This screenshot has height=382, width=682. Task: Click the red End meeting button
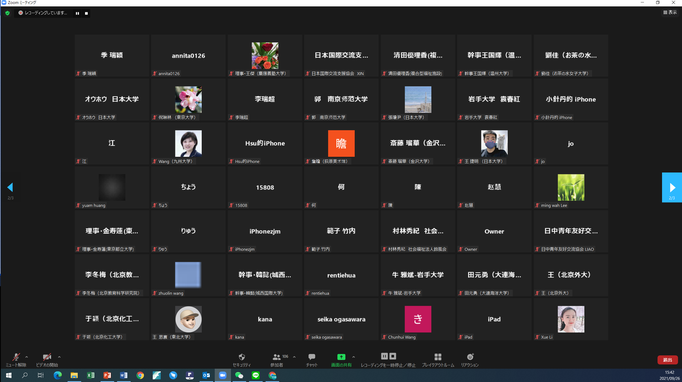click(667, 360)
